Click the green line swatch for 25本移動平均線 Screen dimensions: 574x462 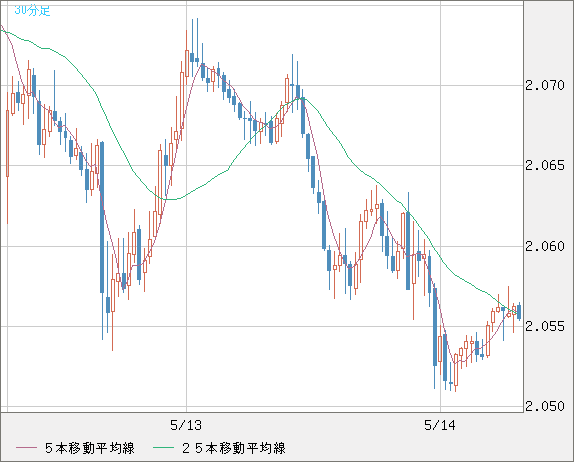click(x=163, y=448)
